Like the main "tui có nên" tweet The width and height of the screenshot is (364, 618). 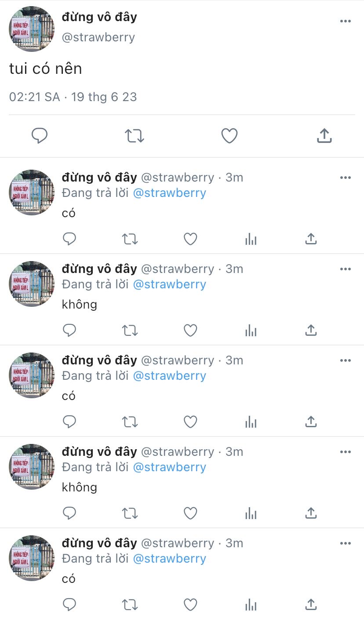(x=229, y=136)
